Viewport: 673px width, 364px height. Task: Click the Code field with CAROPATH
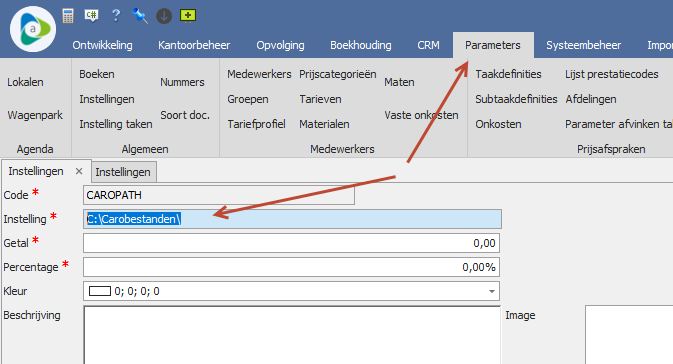coord(219,195)
